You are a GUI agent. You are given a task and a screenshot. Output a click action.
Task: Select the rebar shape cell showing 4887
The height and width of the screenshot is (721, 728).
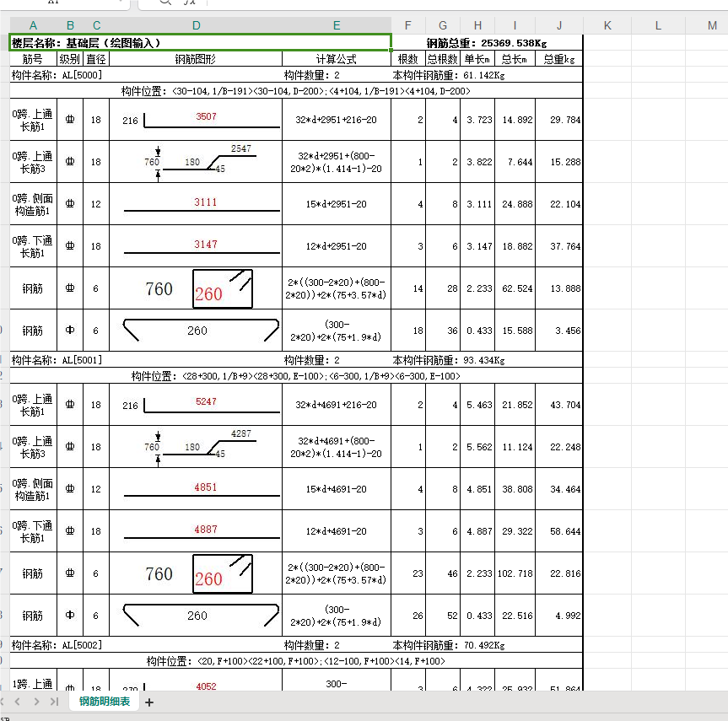coord(196,531)
